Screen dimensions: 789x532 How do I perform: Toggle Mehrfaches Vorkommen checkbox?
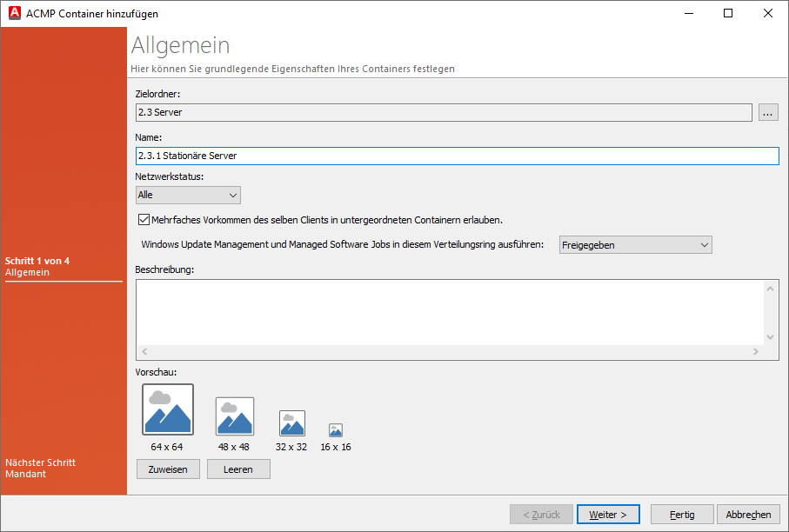(x=144, y=220)
